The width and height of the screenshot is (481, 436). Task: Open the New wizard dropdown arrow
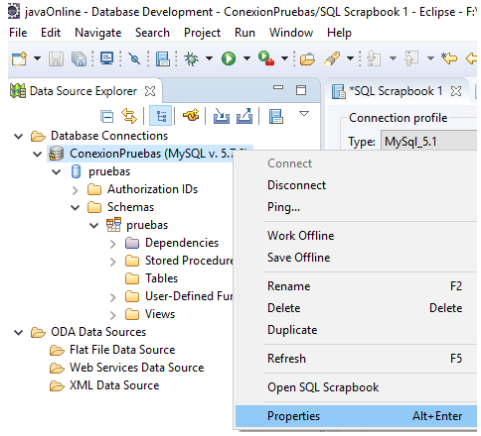pyautogui.click(x=37, y=59)
